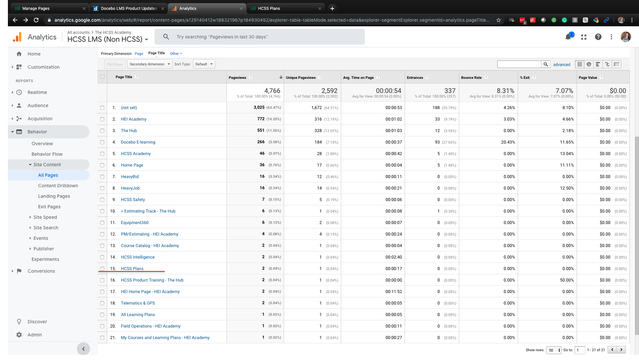Open the Secondary dimension dropdown
Image resolution: width=639 pixels, height=364 pixels.
[x=150, y=64]
